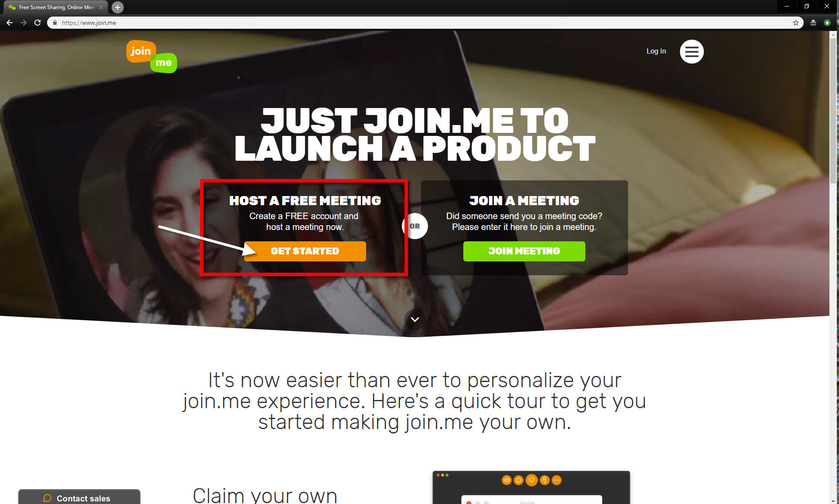Open a new tab with plus icon

coord(118,7)
